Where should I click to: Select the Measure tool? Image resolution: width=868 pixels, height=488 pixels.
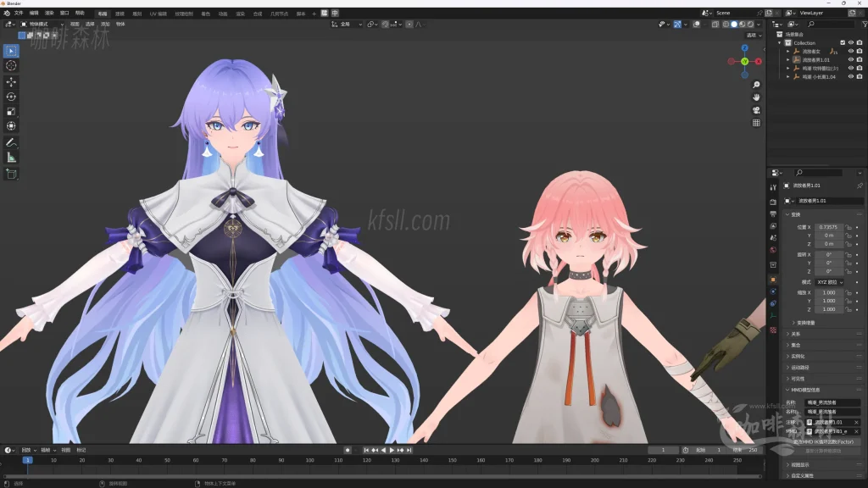coord(11,158)
